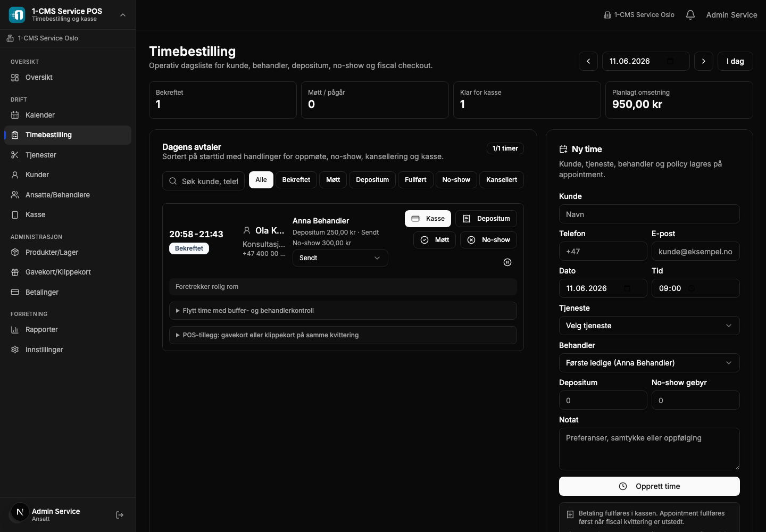The image size is (766, 532).
Task: Open Kalender in the sidebar
Action: 68,115
